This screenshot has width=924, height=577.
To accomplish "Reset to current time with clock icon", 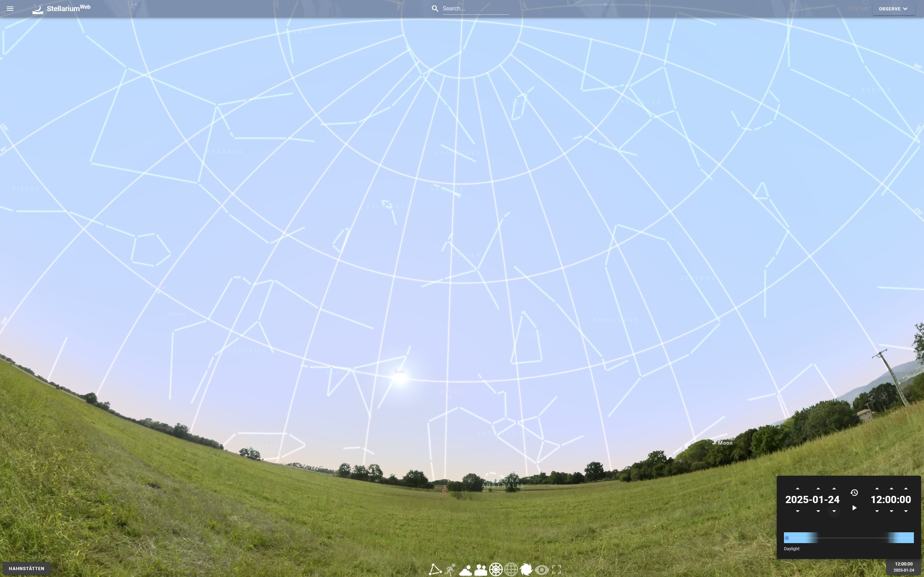I will tap(854, 493).
